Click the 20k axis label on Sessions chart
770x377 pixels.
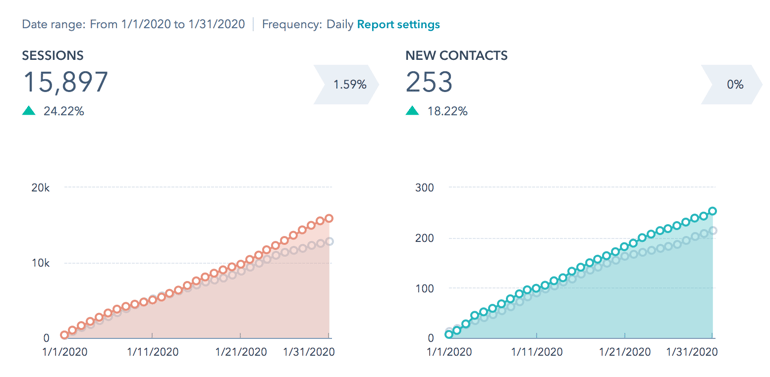point(40,188)
